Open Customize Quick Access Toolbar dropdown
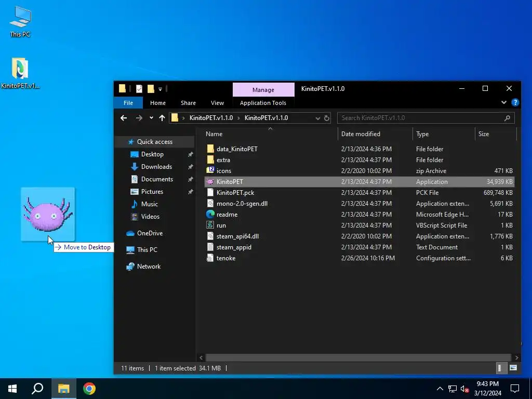Viewport: 532px width, 399px height. click(x=160, y=89)
